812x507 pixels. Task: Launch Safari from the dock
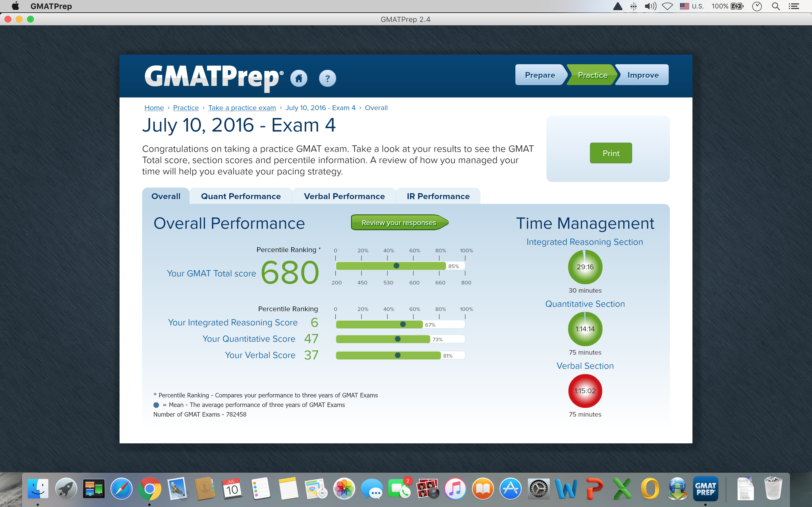point(122,489)
